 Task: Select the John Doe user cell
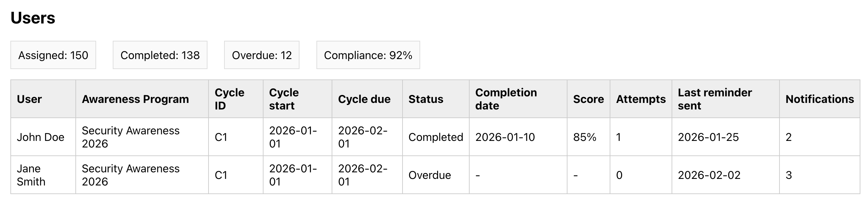[40, 137]
